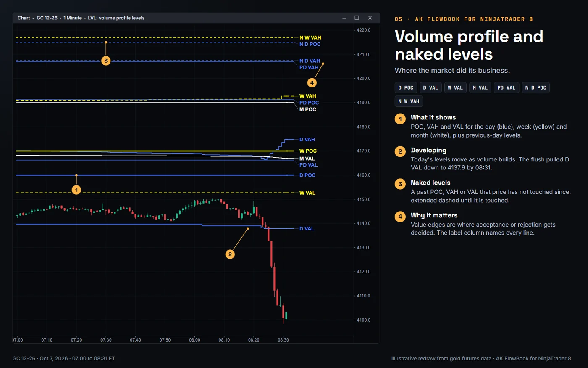Click the 'AK FLOWBOOK FOR NINJATRADER 8' header text
Image resolution: width=588 pixels, height=368 pixels.
pos(474,19)
